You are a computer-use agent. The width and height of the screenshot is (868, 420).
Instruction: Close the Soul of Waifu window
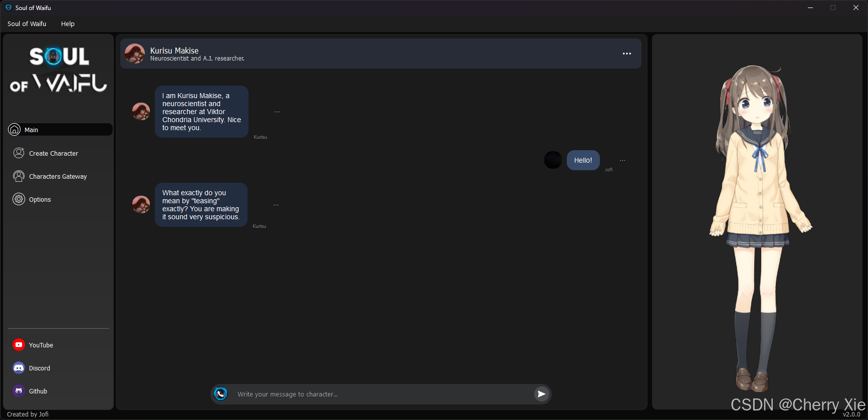[x=856, y=8]
